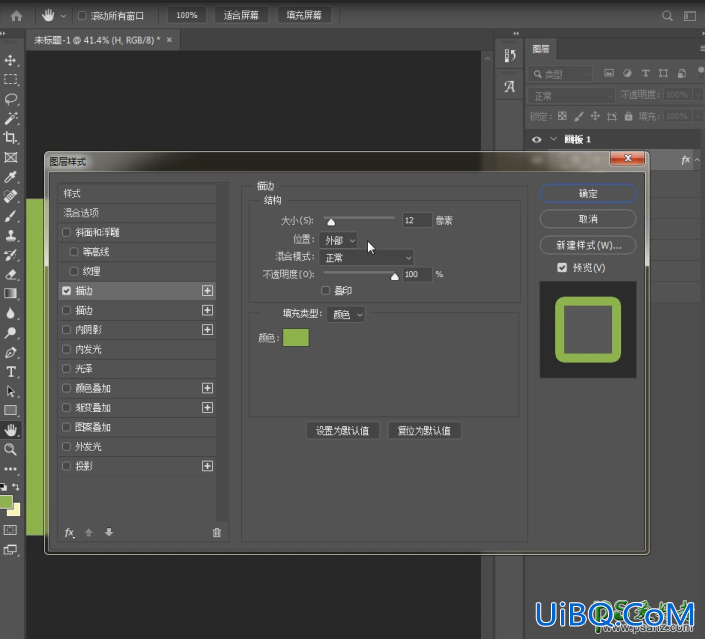The image size is (705, 639).
Task: Enable the 等高线 checkbox
Action: tap(74, 252)
